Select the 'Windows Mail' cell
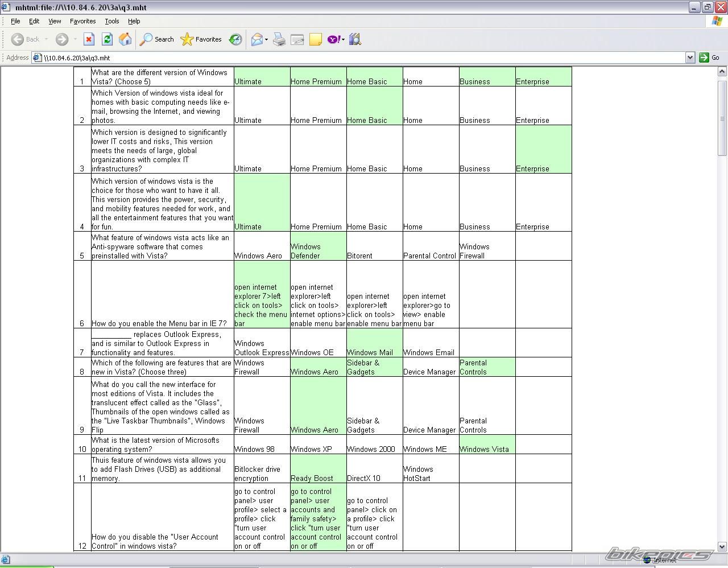Image resolution: width=728 pixels, height=568 pixels. click(x=375, y=343)
